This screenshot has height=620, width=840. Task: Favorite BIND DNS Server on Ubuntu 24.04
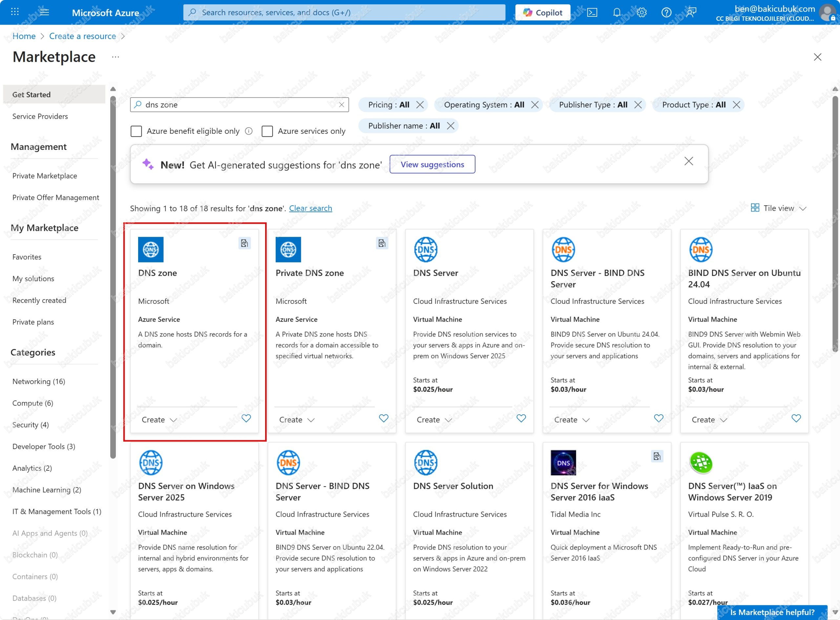coord(796,418)
